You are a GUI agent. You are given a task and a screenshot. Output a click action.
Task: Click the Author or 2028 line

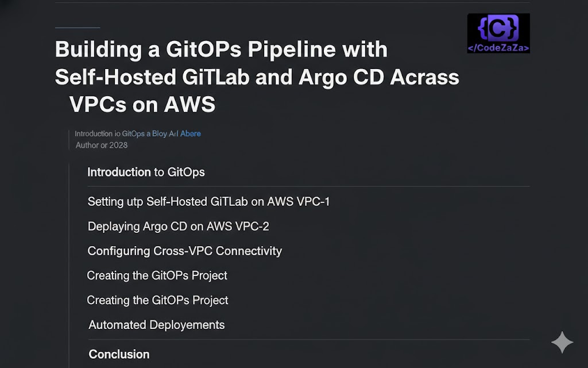tap(102, 145)
